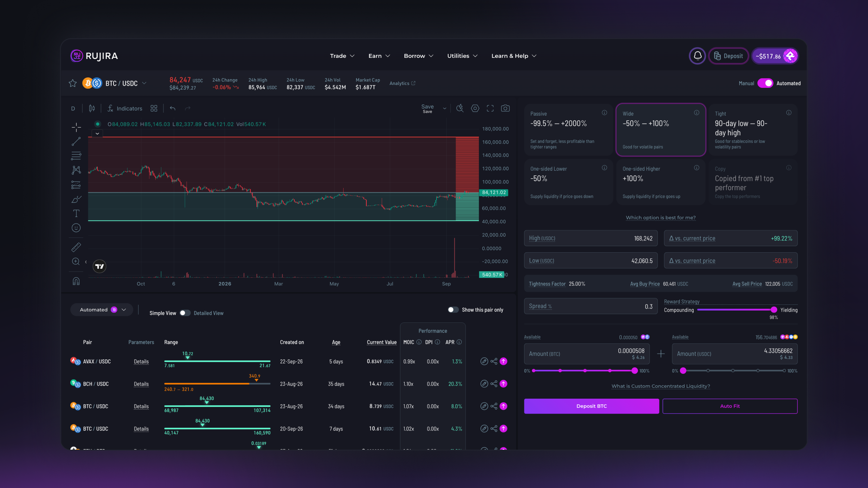Viewport: 868px width, 488px height.
Task: Take a chart snapshot with camera icon
Action: point(505,108)
